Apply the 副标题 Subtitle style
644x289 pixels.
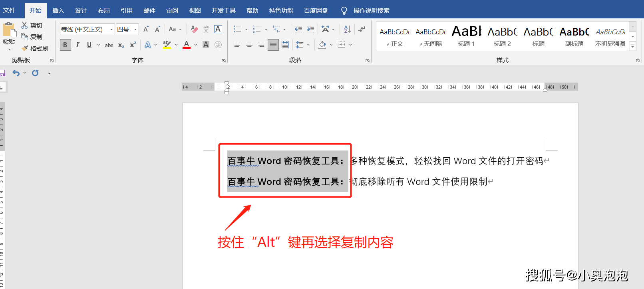[574, 37]
